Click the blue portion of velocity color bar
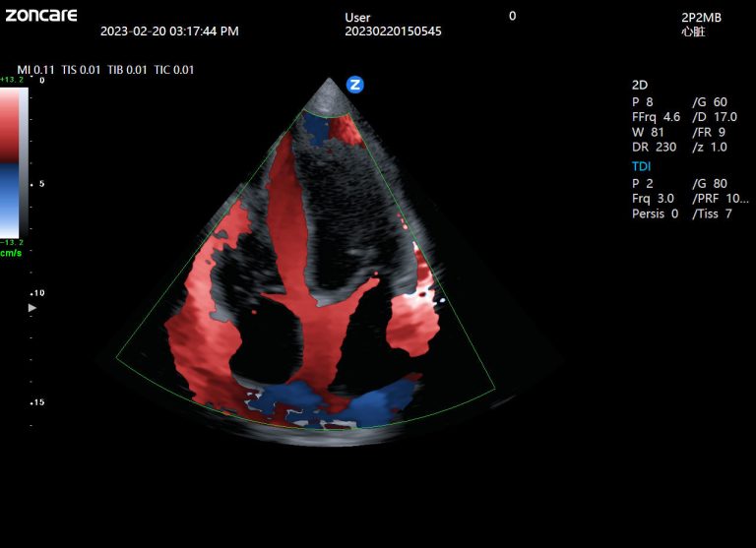Viewport: 756px width, 548px height. 12,201
